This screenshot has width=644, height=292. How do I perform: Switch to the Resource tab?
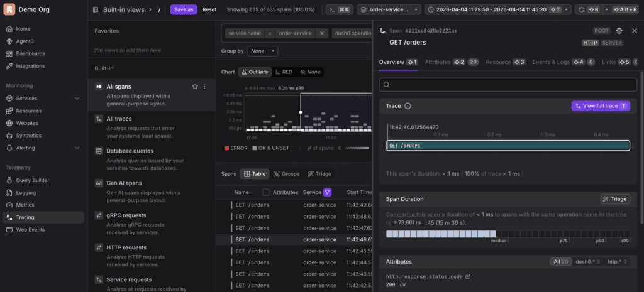click(x=504, y=62)
